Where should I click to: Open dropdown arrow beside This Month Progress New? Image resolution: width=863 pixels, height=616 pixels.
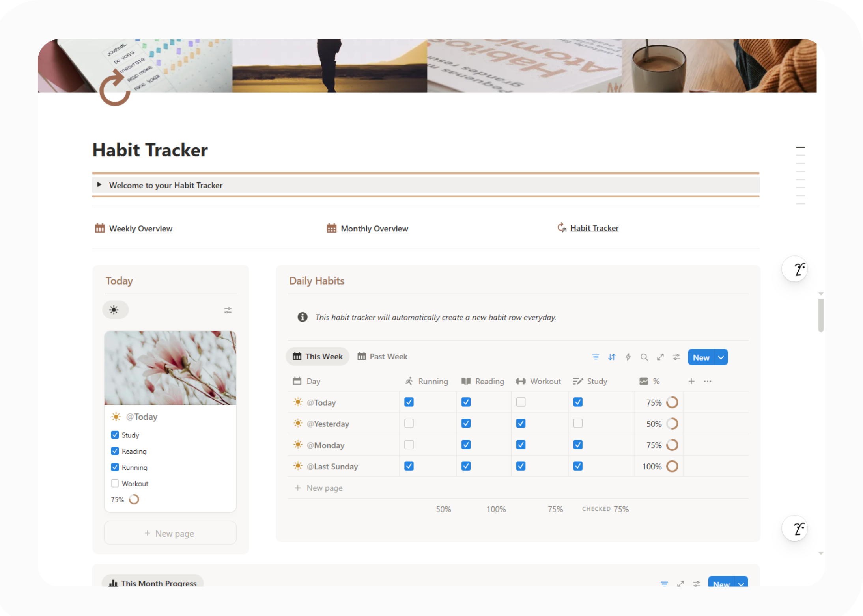[741, 584]
